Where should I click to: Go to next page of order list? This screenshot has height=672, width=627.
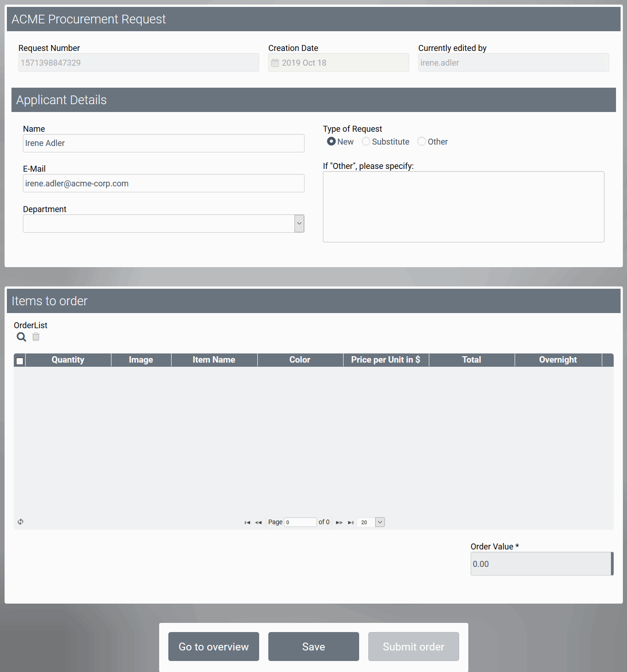coord(339,522)
